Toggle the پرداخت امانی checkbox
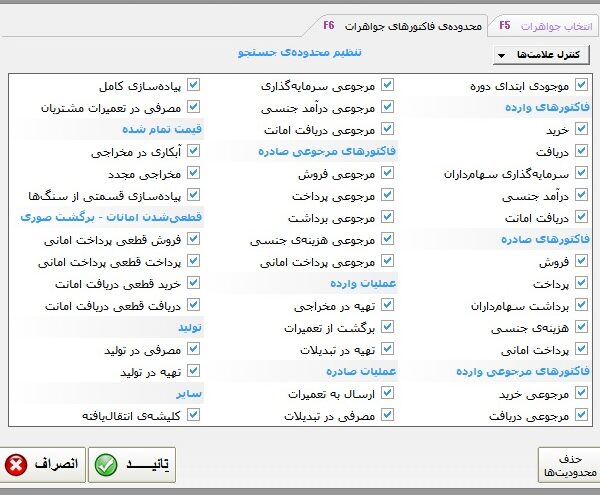600x495 pixels. pyautogui.click(x=581, y=348)
